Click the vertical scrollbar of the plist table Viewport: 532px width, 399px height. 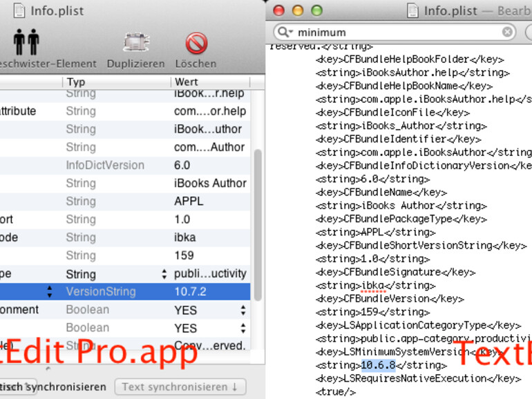point(258,225)
